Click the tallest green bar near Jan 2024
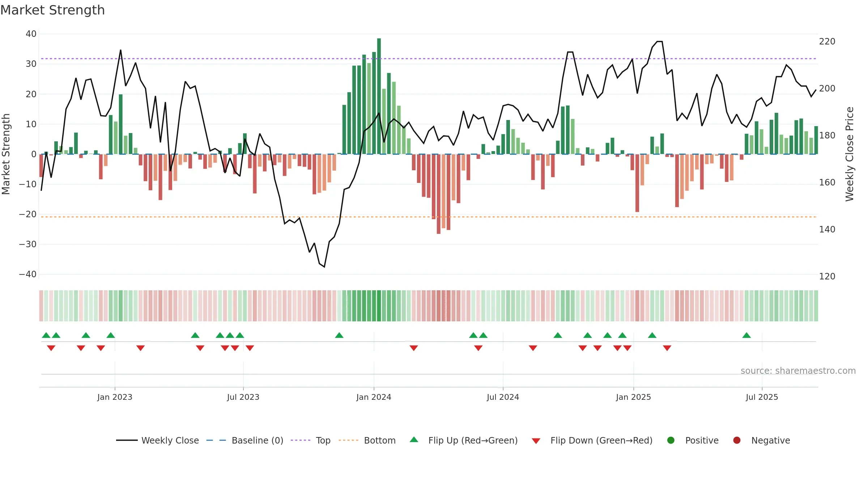 coord(379,96)
